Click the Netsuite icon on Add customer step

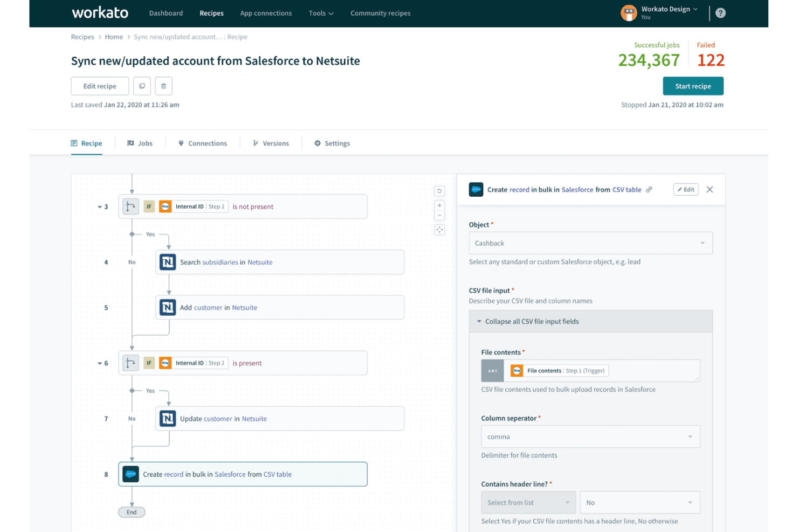168,307
